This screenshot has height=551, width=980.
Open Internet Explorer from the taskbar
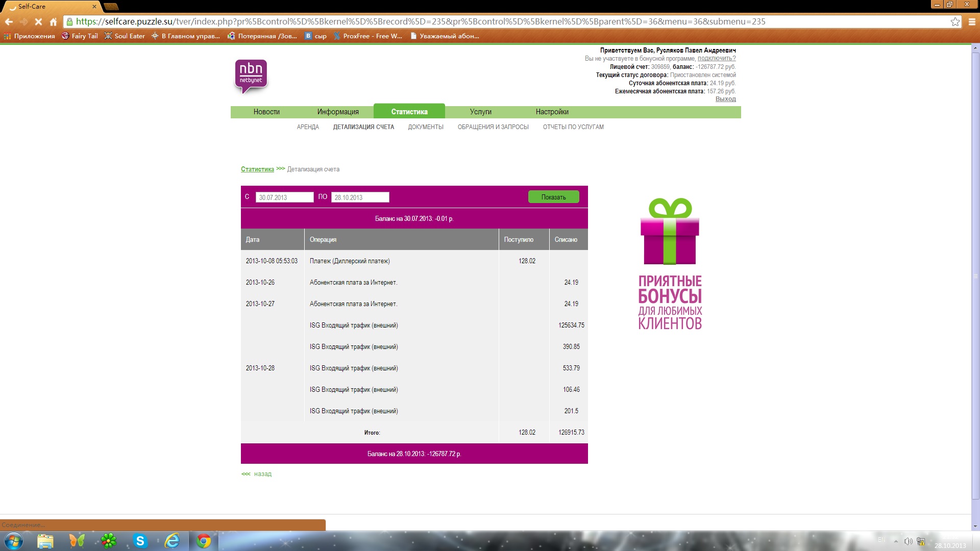coord(172,541)
